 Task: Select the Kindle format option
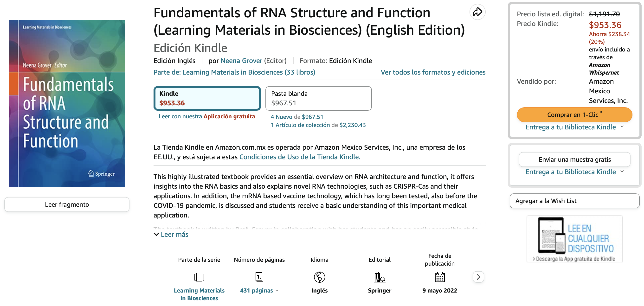click(x=207, y=98)
